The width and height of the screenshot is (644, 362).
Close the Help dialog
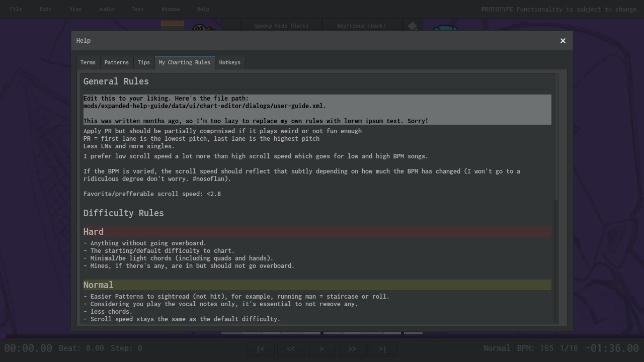pyautogui.click(x=563, y=41)
